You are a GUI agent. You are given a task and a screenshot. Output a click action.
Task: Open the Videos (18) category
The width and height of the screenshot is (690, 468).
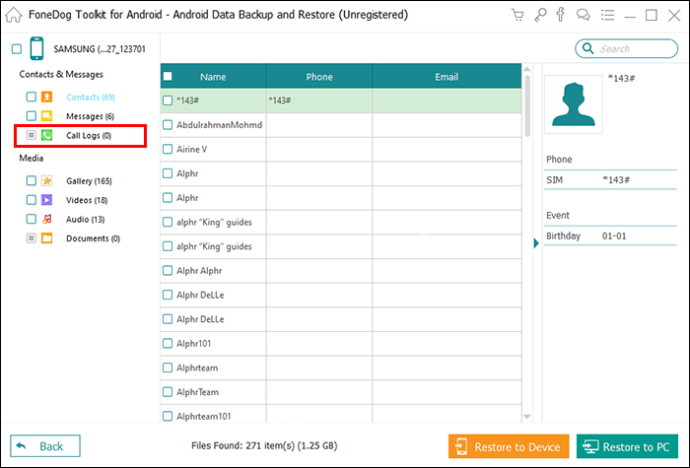[87, 200]
